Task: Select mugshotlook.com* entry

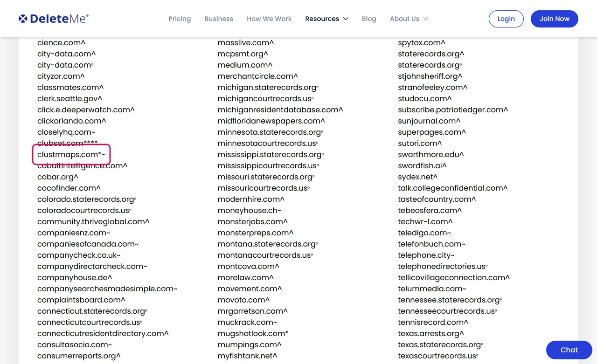Action: pos(253,333)
